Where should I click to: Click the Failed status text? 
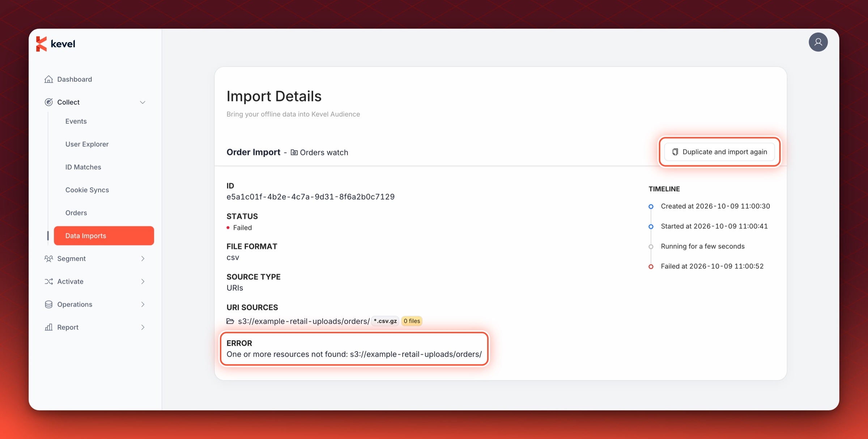[x=242, y=227]
